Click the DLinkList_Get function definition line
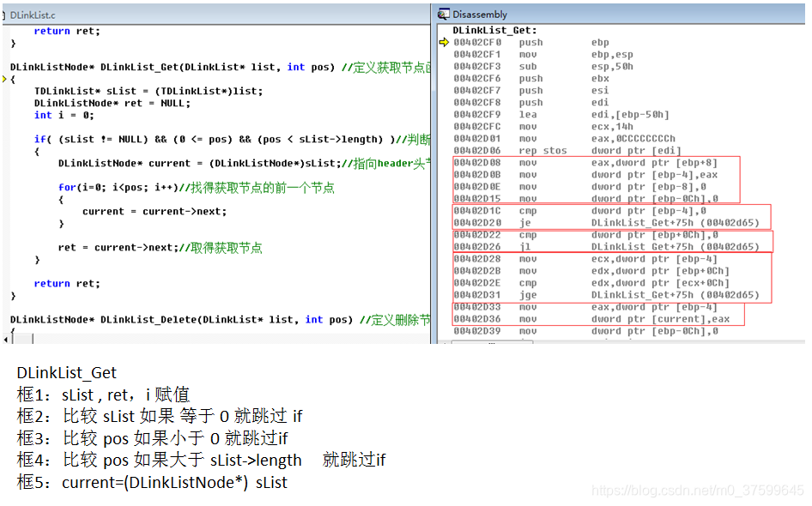 (220, 67)
